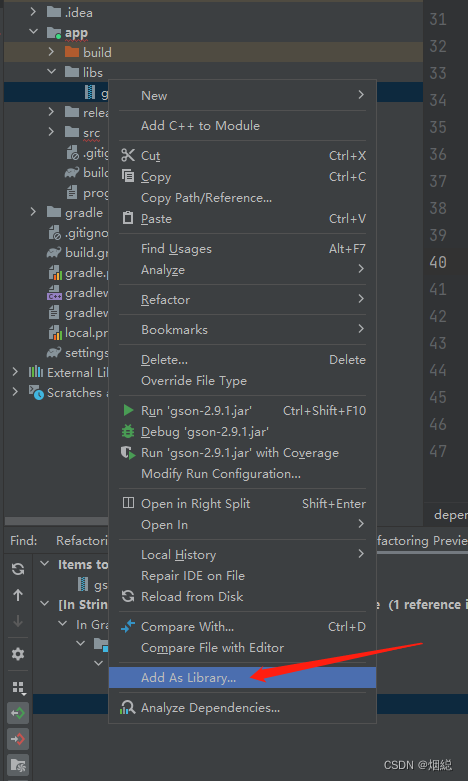Screen dimensions: 468x781
Task: Expand the gradle folder
Action: tap(33, 212)
